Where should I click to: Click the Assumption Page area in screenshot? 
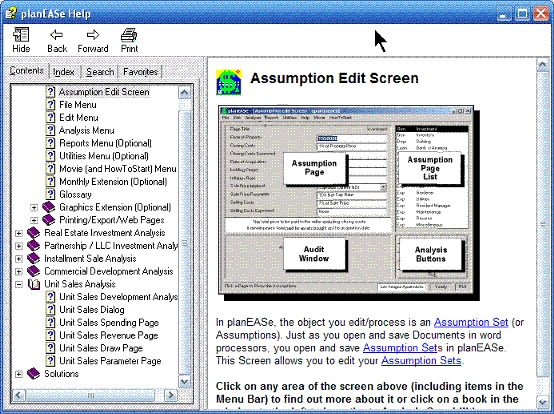[314, 168]
